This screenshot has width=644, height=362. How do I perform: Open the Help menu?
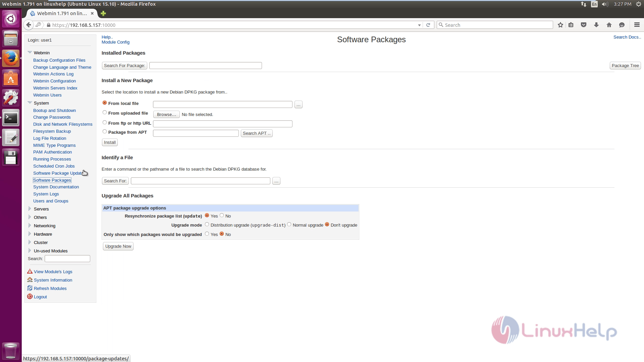tap(107, 37)
